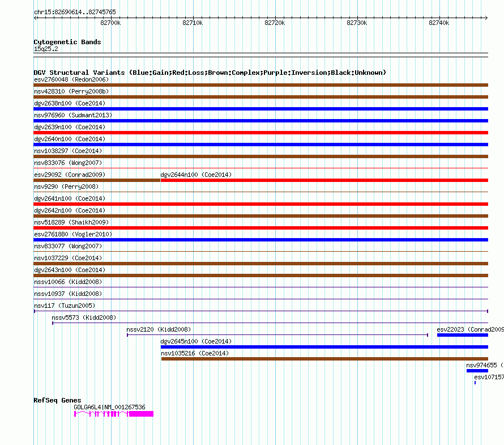Click dgv2644n100 (Coe2014) label
This screenshot has width=504, height=445.
(x=196, y=175)
